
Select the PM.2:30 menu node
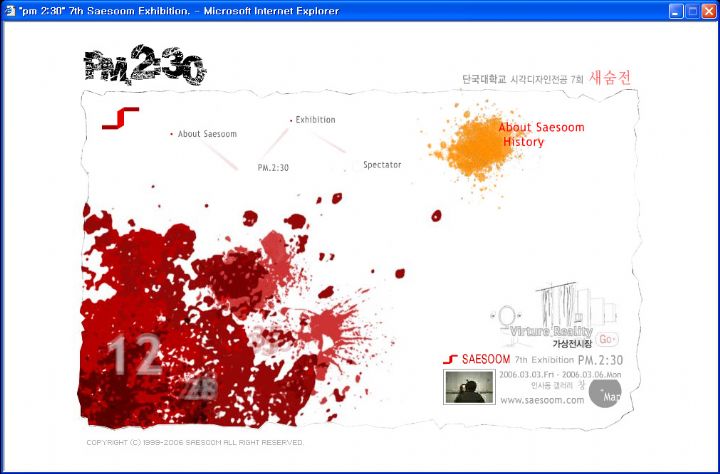coord(273,168)
